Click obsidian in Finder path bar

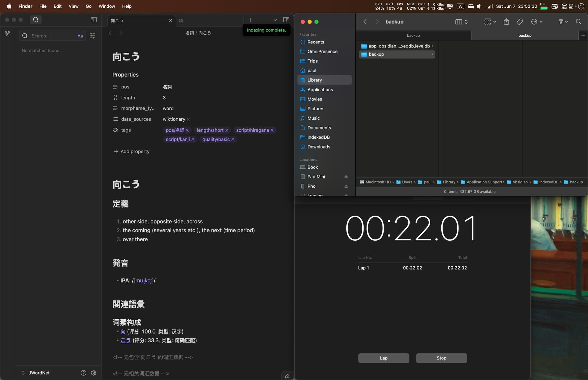(x=517, y=182)
